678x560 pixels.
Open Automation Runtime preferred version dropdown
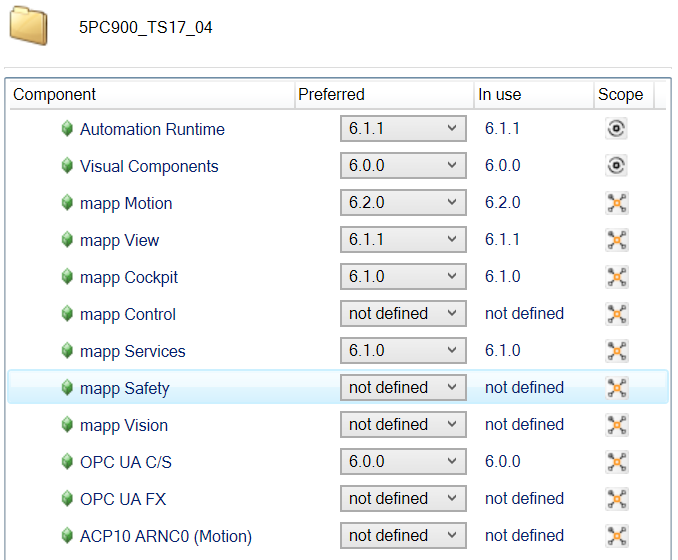[403, 129]
